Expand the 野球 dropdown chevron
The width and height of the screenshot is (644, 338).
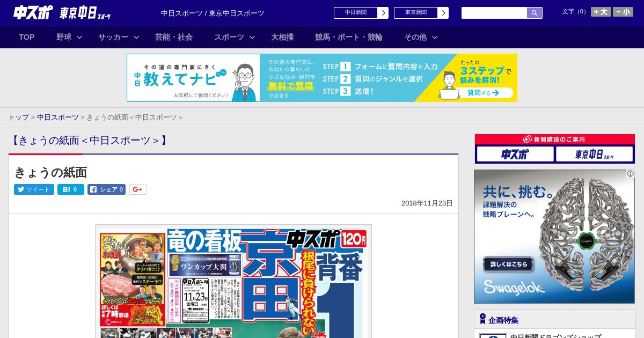(79, 37)
